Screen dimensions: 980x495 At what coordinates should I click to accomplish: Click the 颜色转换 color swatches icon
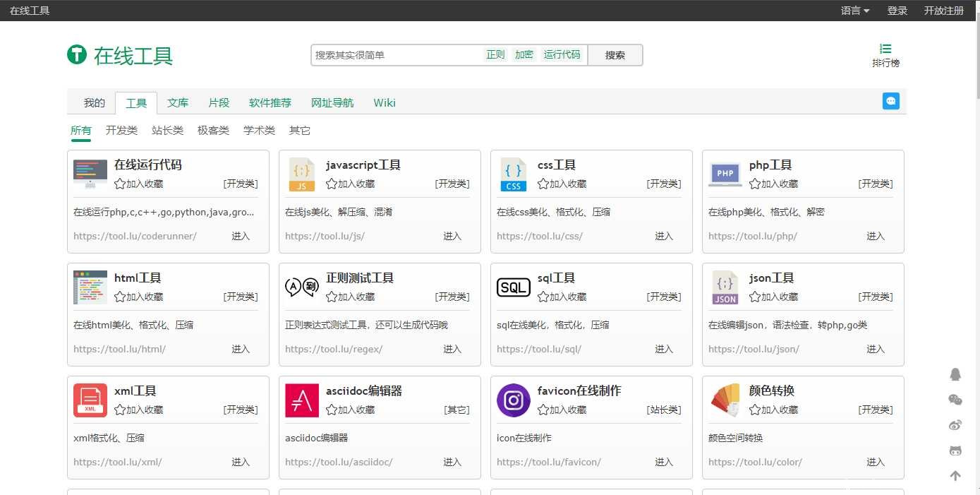pyautogui.click(x=725, y=400)
